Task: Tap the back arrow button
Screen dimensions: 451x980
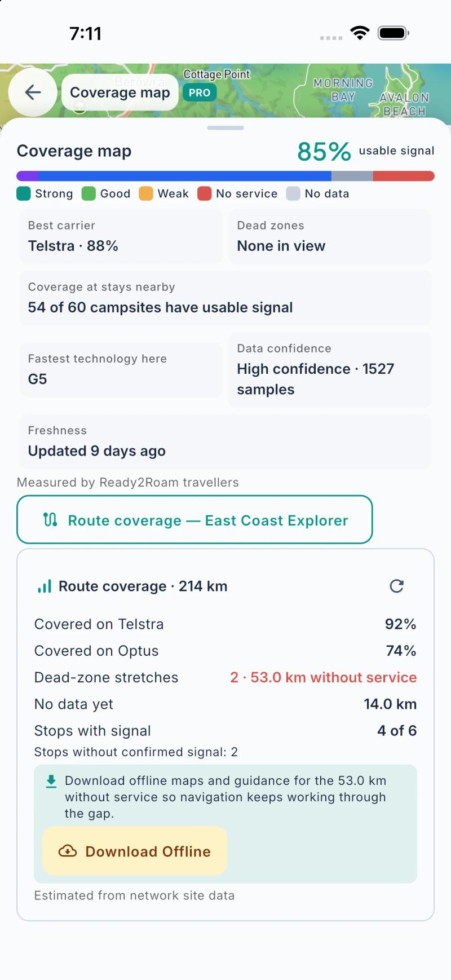Action: pos(33,92)
